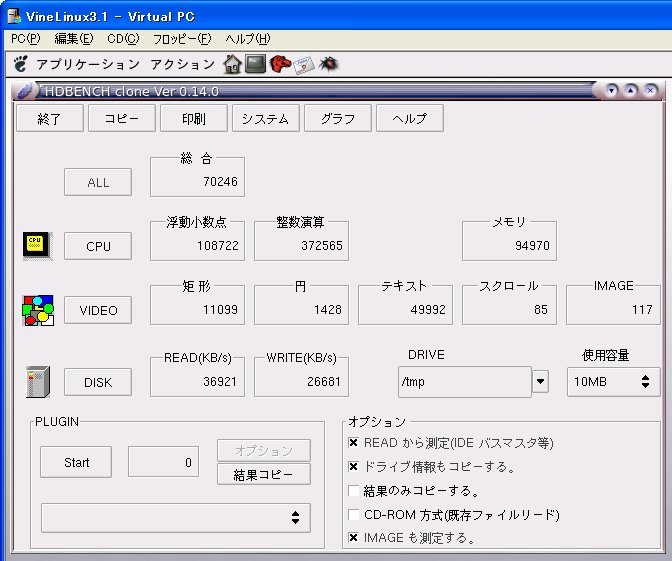This screenshot has height=561, width=672.
Task: Click the 結果コピー button
Action: (264, 474)
